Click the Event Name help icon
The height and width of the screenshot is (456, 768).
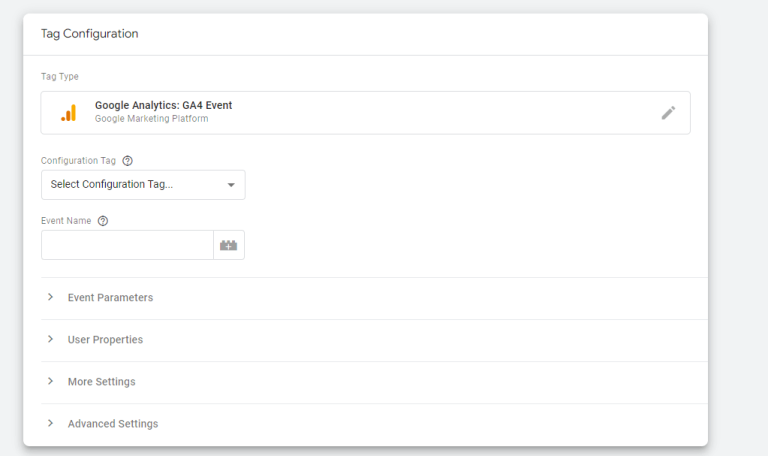(103, 221)
